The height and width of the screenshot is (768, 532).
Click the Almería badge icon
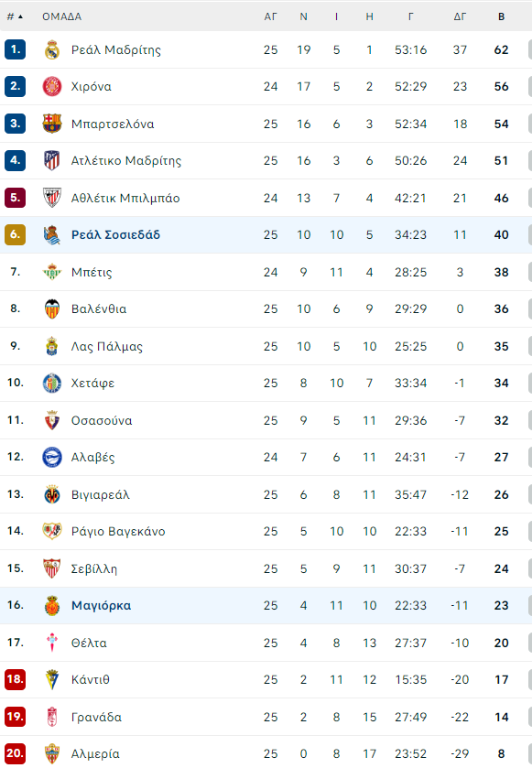[x=52, y=753]
